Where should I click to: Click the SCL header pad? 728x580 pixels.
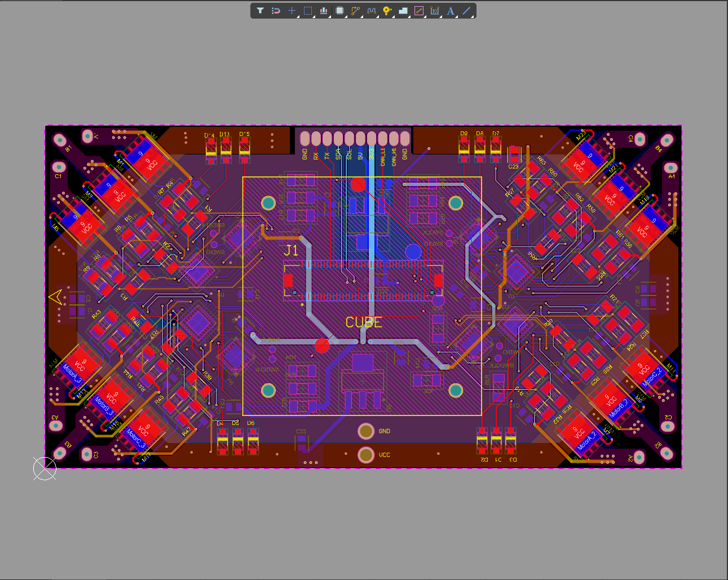coord(349,139)
